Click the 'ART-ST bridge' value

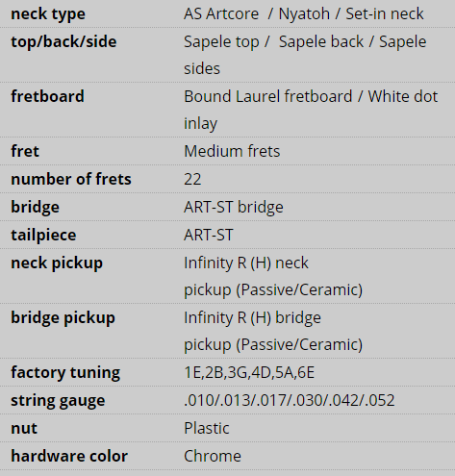click(x=234, y=207)
